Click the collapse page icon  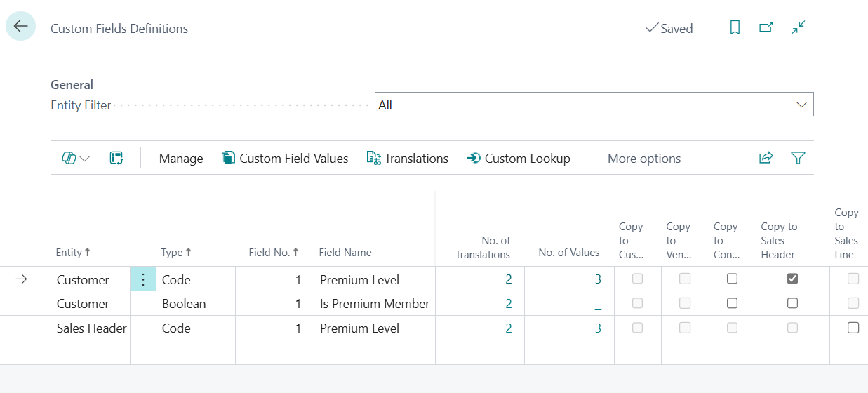pos(798,28)
